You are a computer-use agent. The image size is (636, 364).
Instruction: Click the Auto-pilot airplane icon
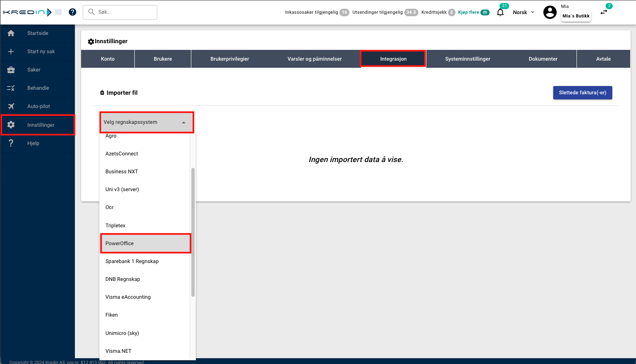pos(11,106)
